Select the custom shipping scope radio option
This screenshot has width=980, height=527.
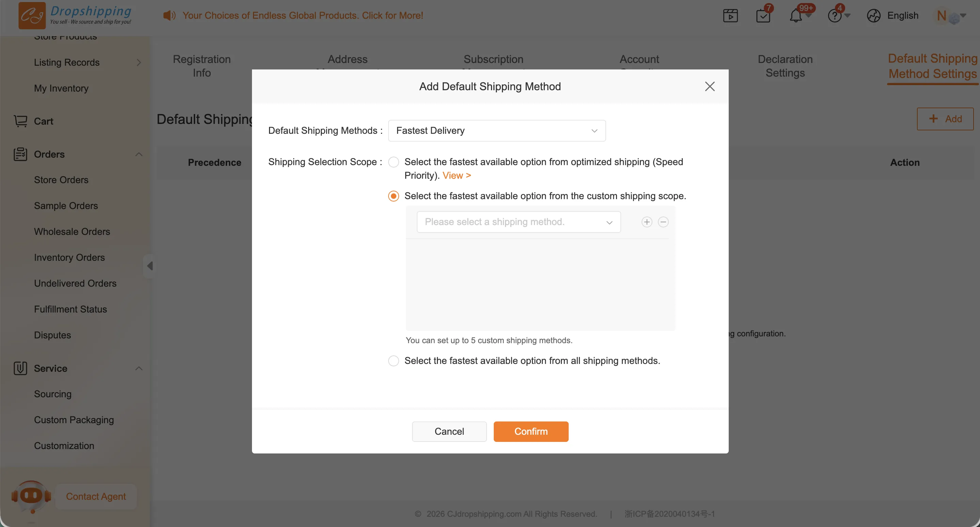tap(393, 196)
